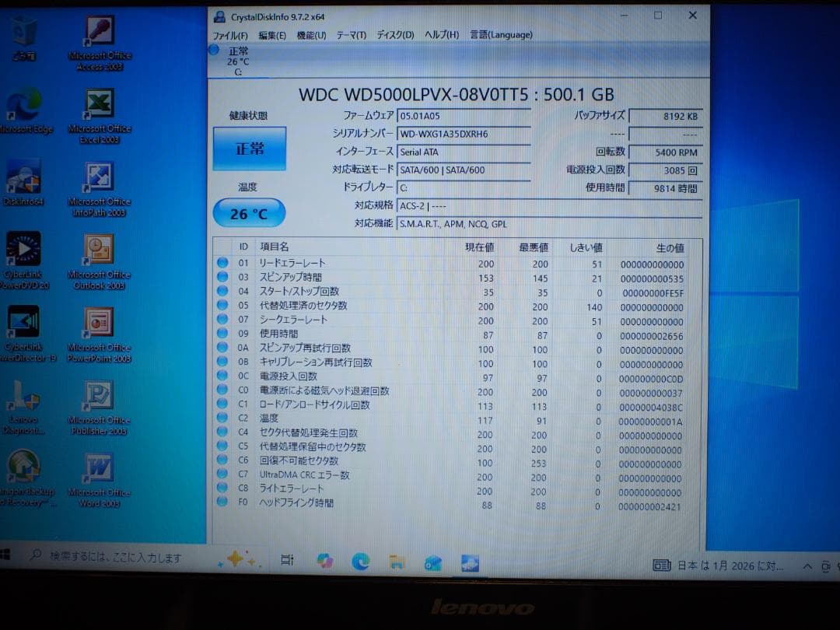Open Microsoft Office InfoPath 2003 desktop icon
This screenshot has height=630, width=840.
(100, 189)
